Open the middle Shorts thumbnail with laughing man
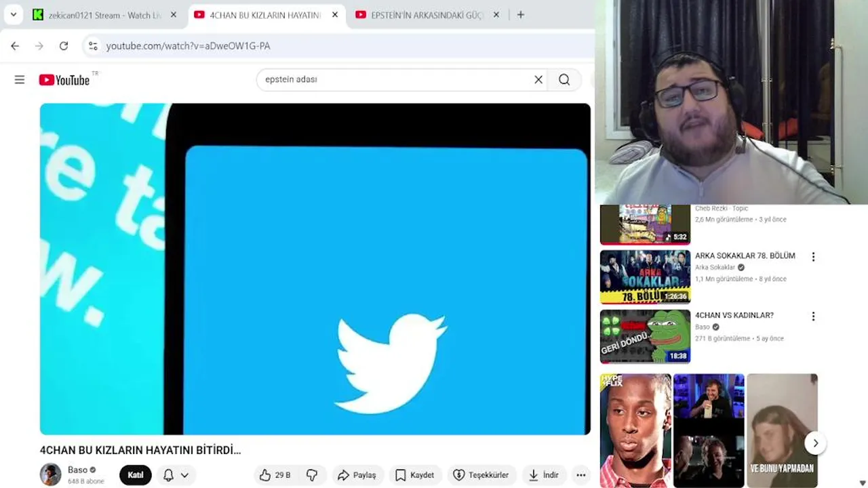The height and width of the screenshot is (488, 868). (x=709, y=430)
